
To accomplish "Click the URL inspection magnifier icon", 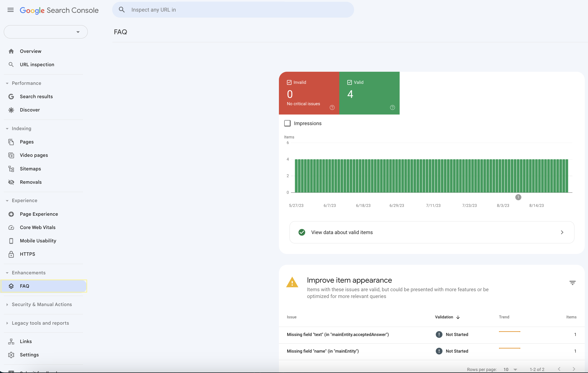I will coord(11,65).
